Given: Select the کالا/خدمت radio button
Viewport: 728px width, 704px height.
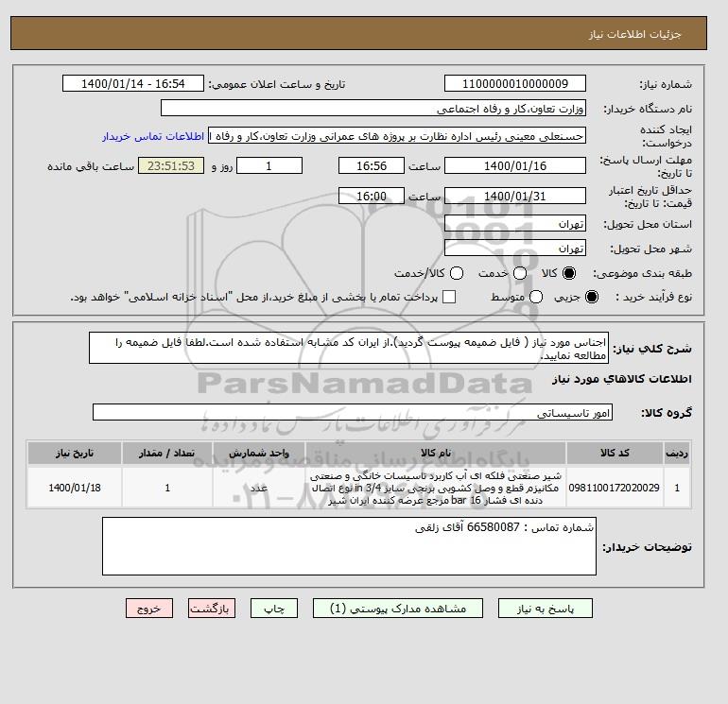Looking at the screenshot, I should point(457,273).
